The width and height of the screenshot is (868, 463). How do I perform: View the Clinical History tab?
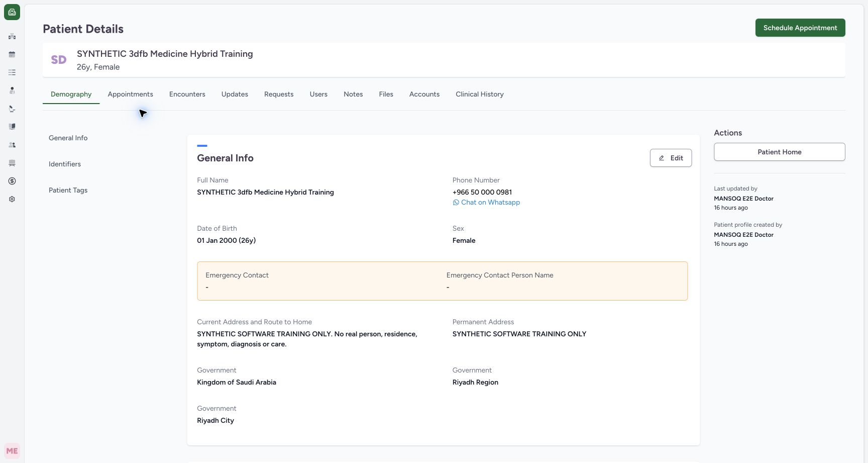coord(480,94)
